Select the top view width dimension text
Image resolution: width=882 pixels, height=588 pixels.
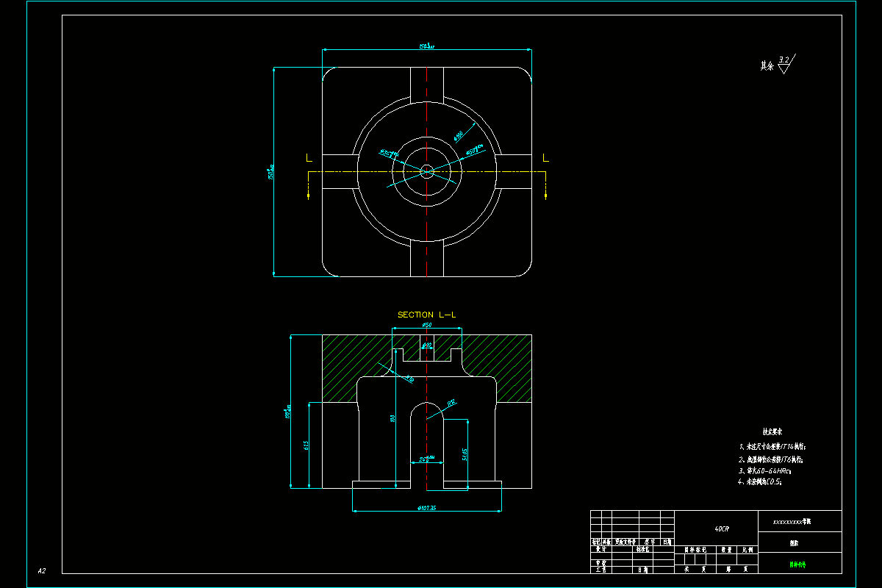point(427,46)
